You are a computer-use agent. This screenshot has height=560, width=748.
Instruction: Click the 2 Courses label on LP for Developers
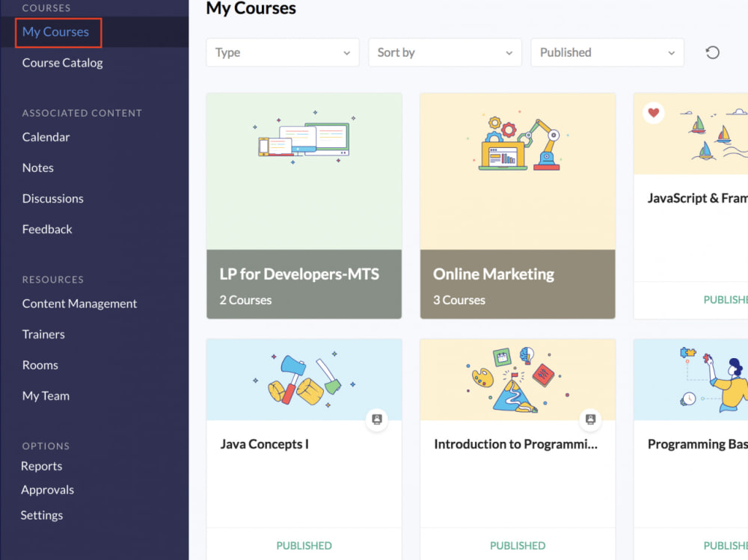click(245, 300)
